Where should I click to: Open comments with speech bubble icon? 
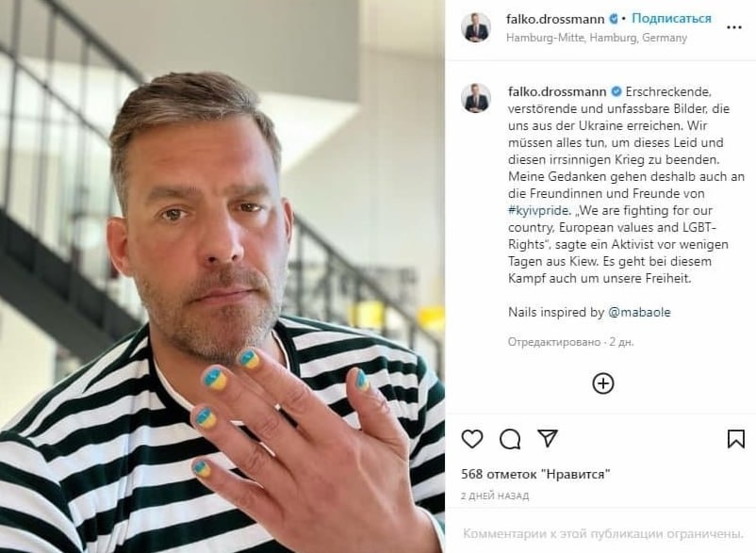click(510, 439)
